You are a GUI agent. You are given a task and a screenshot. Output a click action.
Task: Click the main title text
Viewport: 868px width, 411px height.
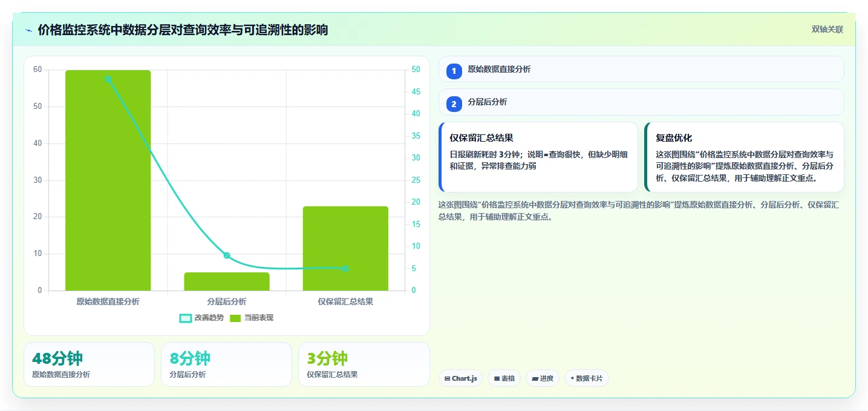[183, 30]
